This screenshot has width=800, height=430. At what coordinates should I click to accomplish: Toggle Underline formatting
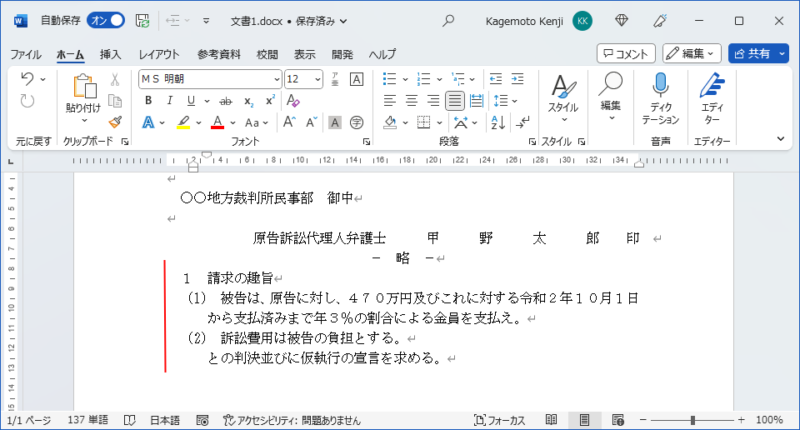point(191,100)
